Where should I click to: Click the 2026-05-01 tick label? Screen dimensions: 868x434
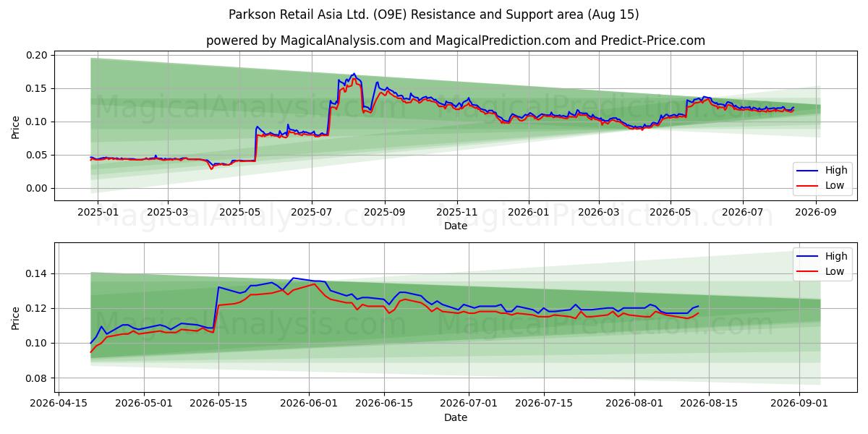tap(143, 404)
